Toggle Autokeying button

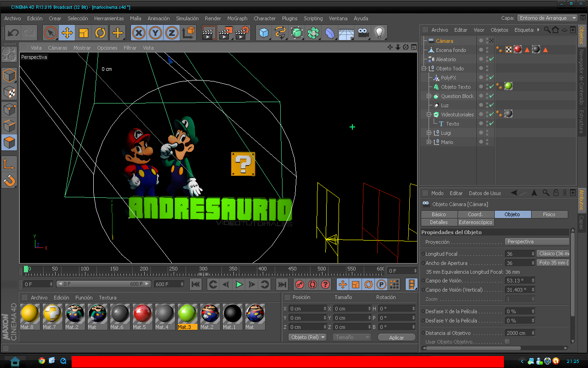tap(312, 284)
